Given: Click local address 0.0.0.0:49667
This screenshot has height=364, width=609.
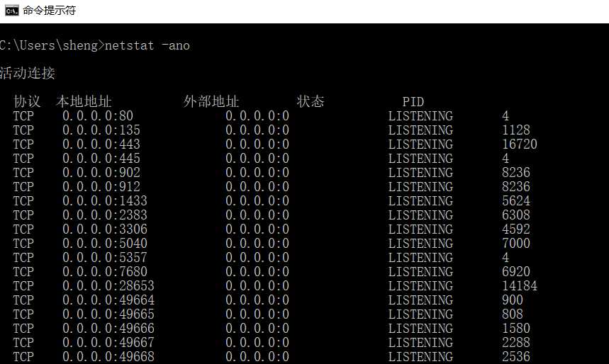Looking at the screenshot, I should coord(108,343).
